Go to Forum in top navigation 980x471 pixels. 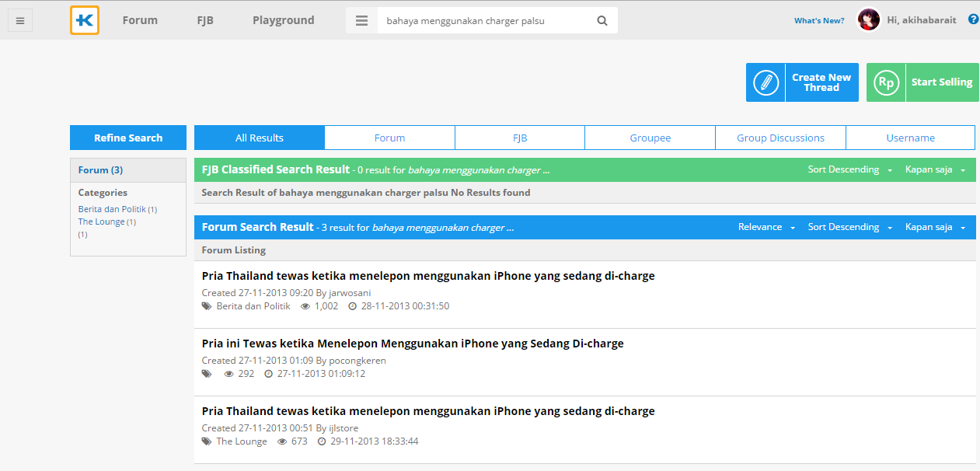pyautogui.click(x=140, y=20)
